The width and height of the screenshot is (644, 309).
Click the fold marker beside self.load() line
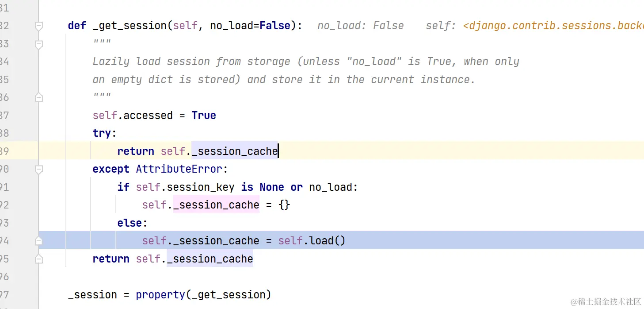tap(39, 240)
